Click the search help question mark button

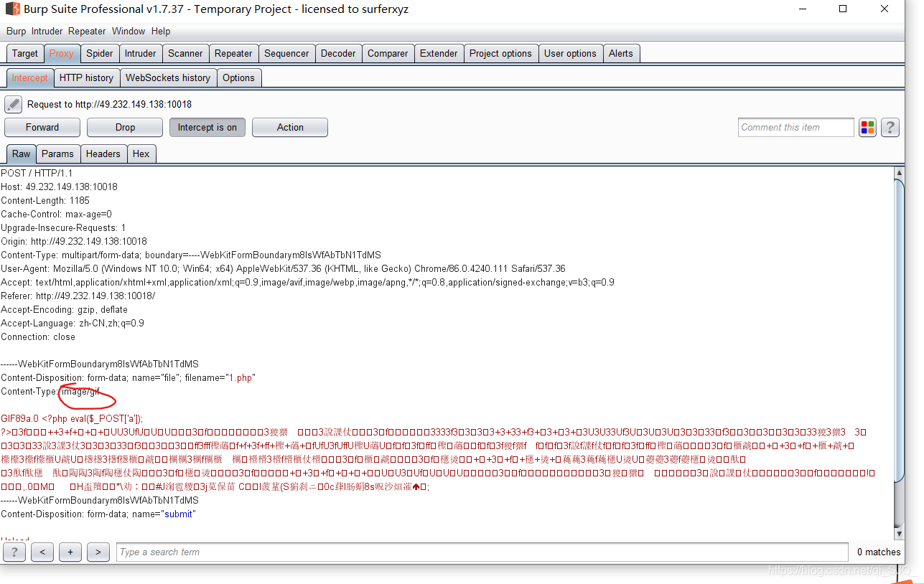tap(14, 552)
